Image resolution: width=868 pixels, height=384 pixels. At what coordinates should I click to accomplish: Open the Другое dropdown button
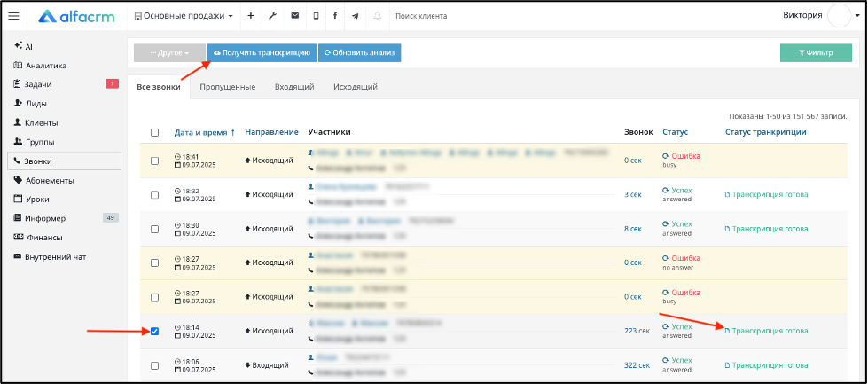169,53
